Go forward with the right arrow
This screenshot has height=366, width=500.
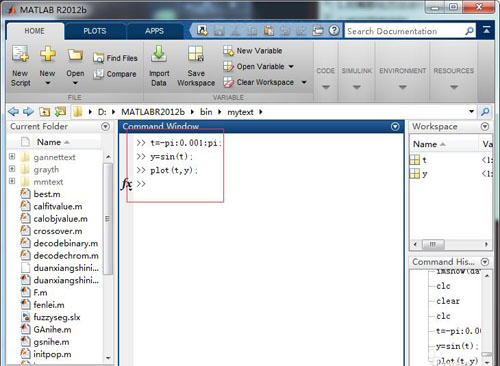pos(29,112)
